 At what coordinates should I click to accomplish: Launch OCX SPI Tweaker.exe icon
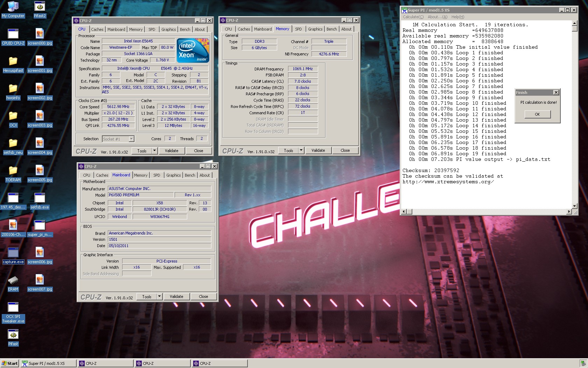tap(13, 312)
